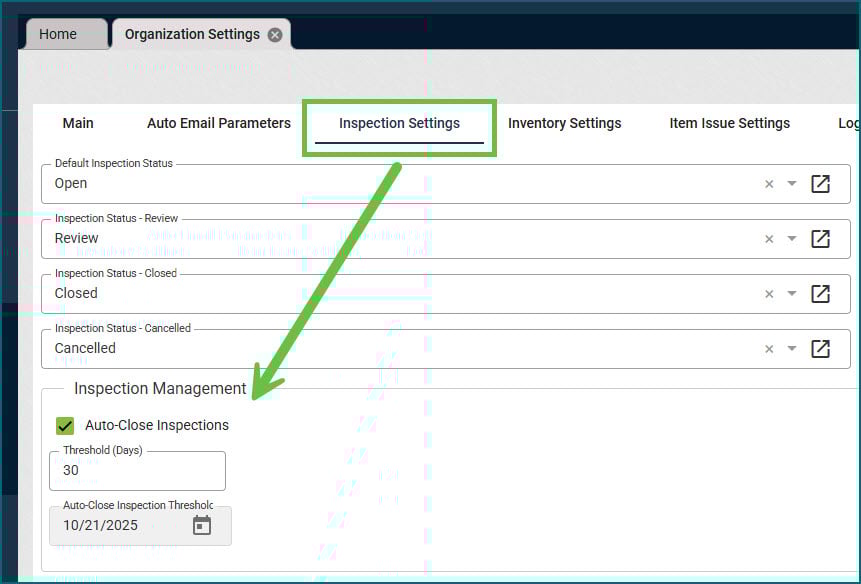Clear the Inspection Status - Cancelled value
861x584 pixels.
click(769, 349)
